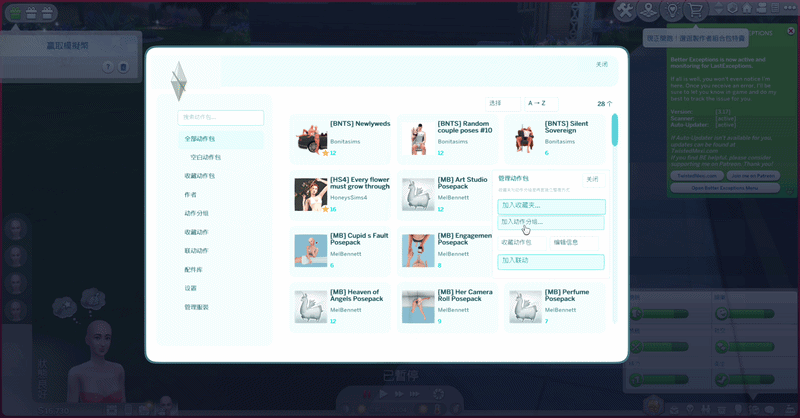This screenshot has height=418, width=800.
Task: Click favorite star on [HS4] Every flower card
Action: 326,209
